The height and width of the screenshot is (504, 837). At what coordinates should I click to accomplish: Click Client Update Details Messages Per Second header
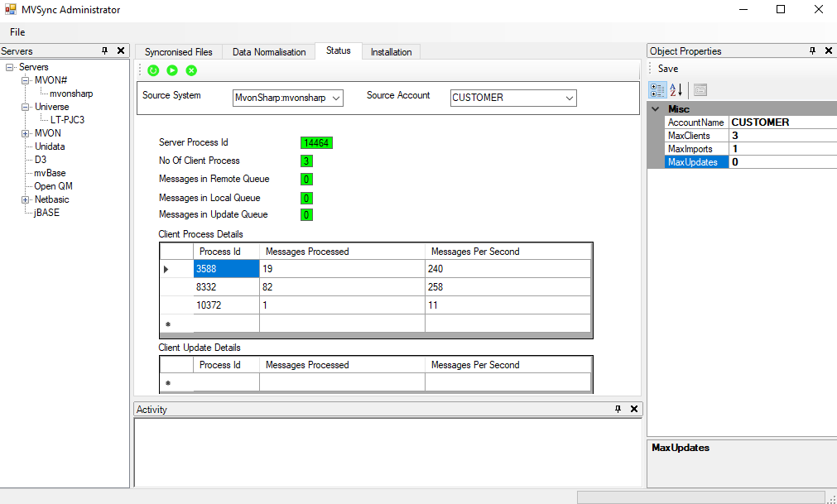507,365
